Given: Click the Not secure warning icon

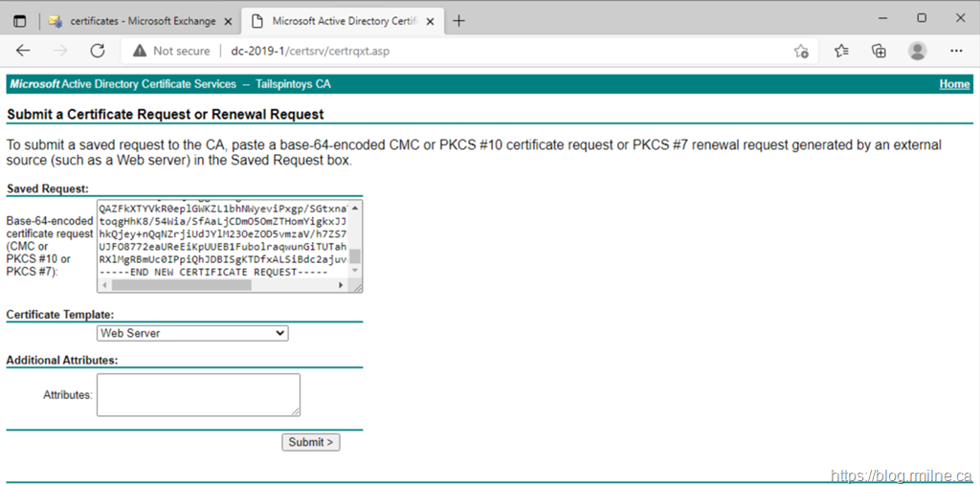Looking at the screenshot, I should pos(140,51).
